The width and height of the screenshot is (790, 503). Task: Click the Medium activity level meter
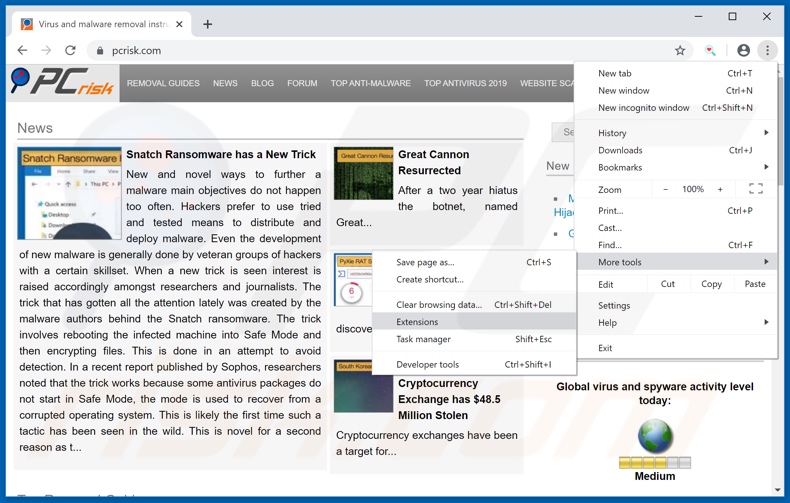654,463
